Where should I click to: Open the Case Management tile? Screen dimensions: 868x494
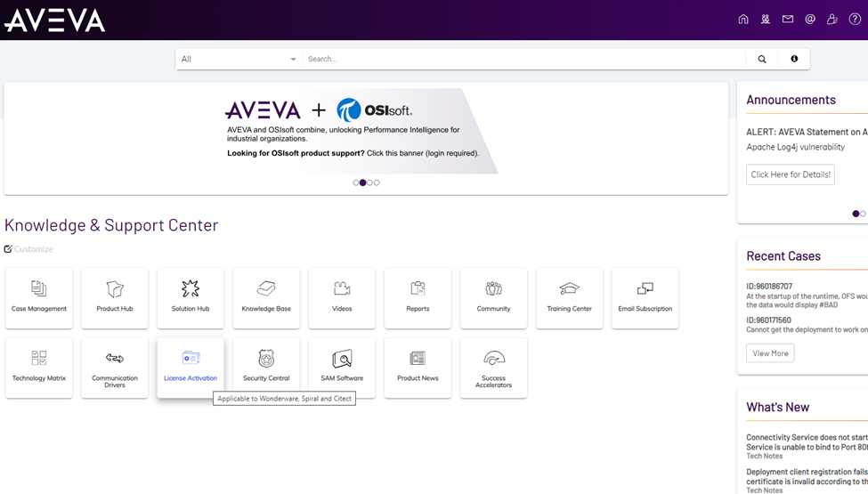coord(39,298)
